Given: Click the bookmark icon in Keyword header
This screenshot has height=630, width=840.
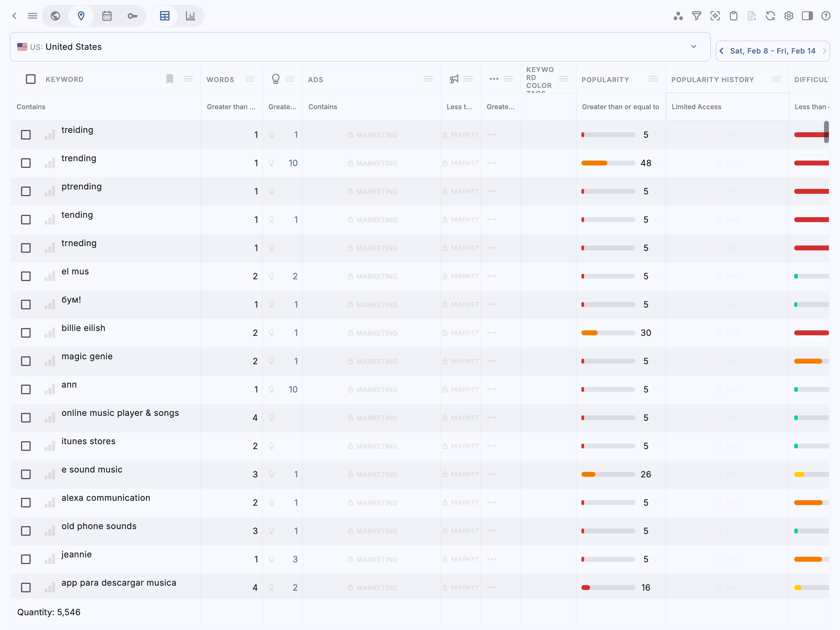Looking at the screenshot, I should 170,79.
